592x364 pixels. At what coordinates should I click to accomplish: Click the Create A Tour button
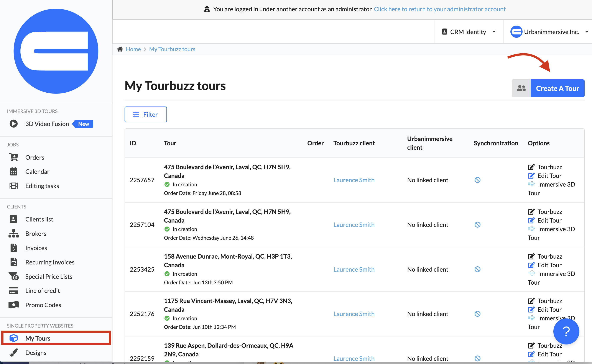pyautogui.click(x=557, y=88)
